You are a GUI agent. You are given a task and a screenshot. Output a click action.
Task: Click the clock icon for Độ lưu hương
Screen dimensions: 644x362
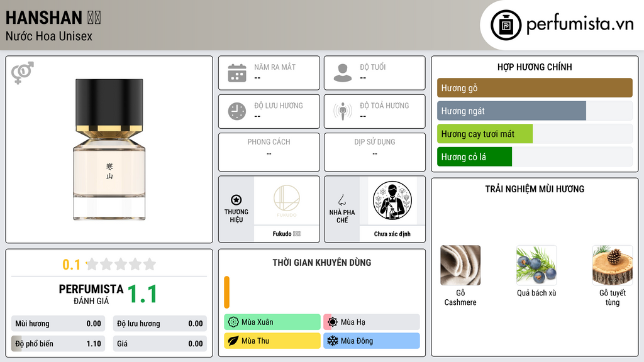pyautogui.click(x=237, y=111)
